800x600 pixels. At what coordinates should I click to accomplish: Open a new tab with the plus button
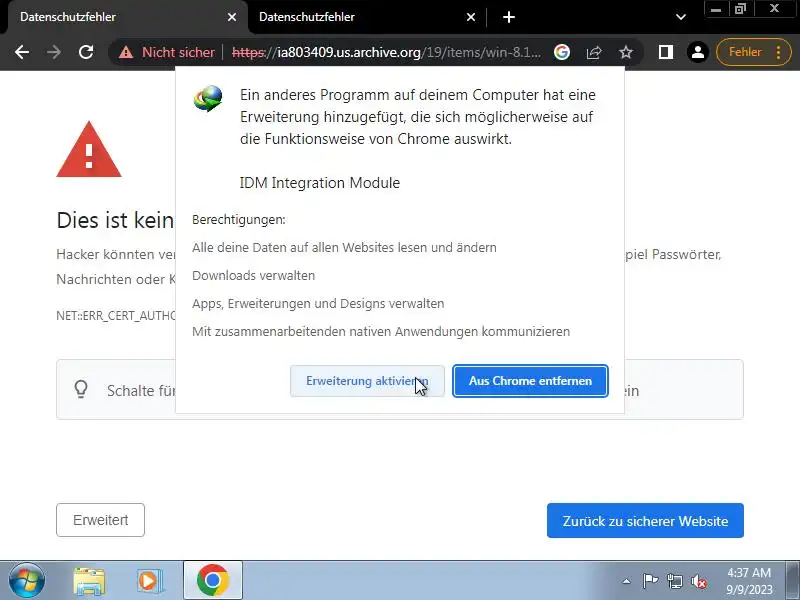coord(509,17)
